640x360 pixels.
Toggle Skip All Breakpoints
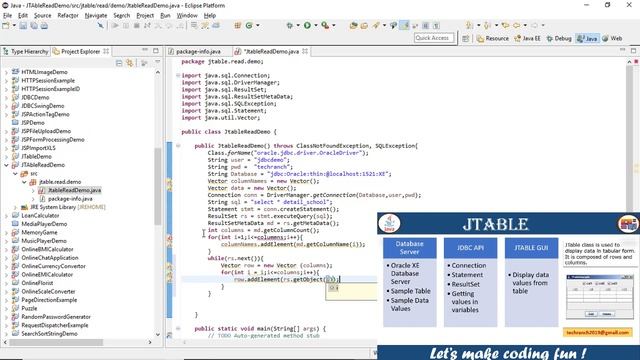tap(100, 26)
